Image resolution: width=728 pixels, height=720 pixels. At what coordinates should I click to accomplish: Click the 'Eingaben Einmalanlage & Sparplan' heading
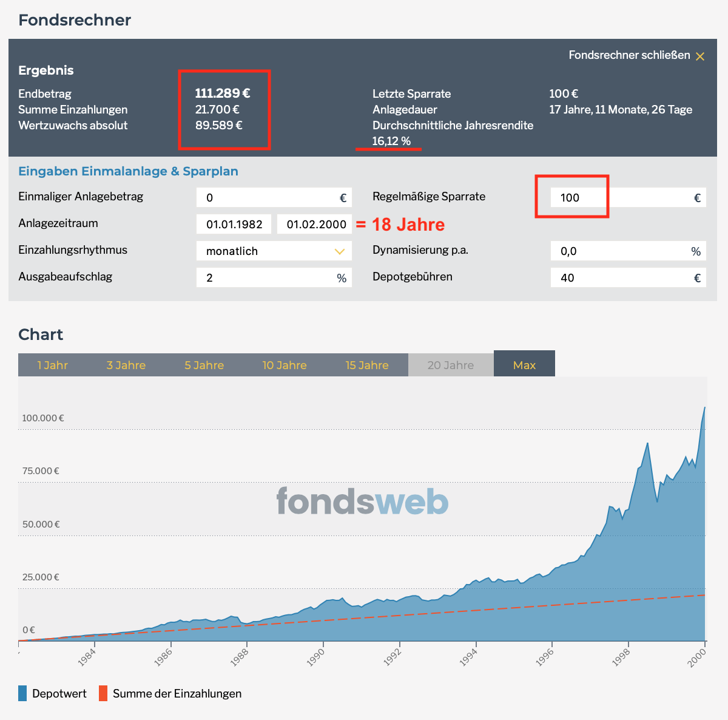click(x=128, y=171)
